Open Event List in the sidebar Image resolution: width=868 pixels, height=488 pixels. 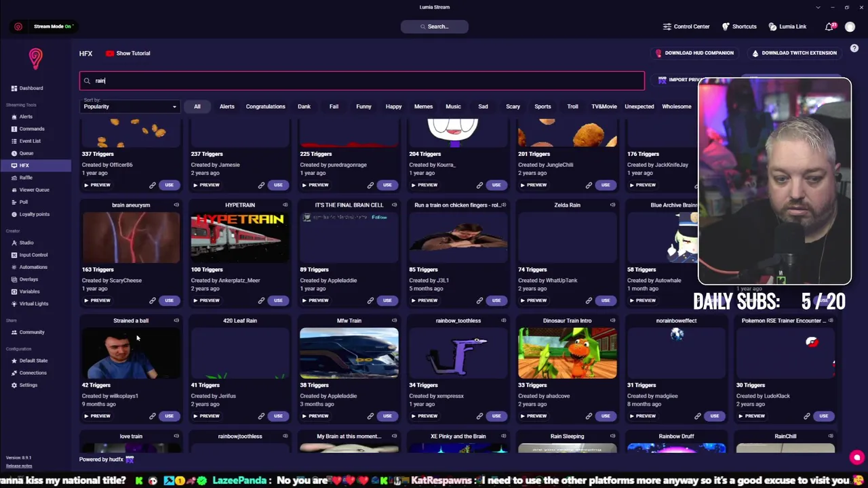pyautogui.click(x=26, y=141)
